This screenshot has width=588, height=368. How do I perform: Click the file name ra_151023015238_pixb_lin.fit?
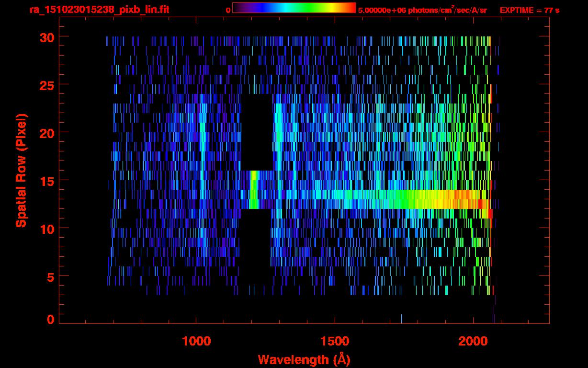pyautogui.click(x=99, y=10)
